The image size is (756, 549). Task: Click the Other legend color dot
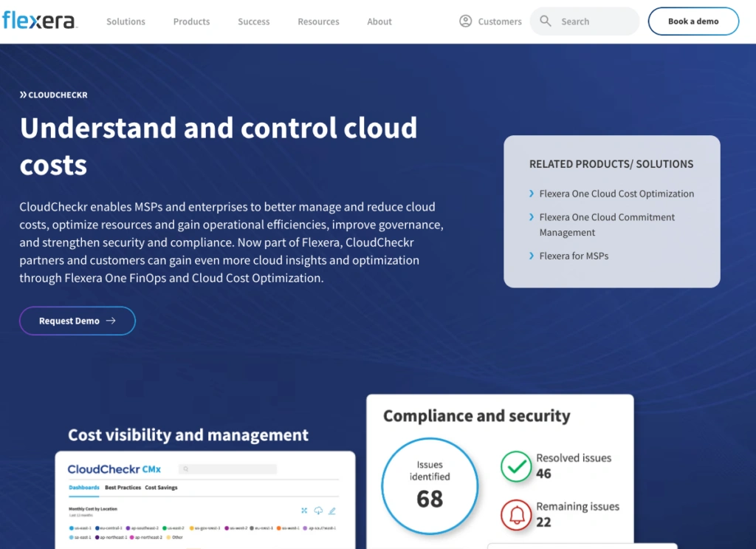pyautogui.click(x=169, y=537)
